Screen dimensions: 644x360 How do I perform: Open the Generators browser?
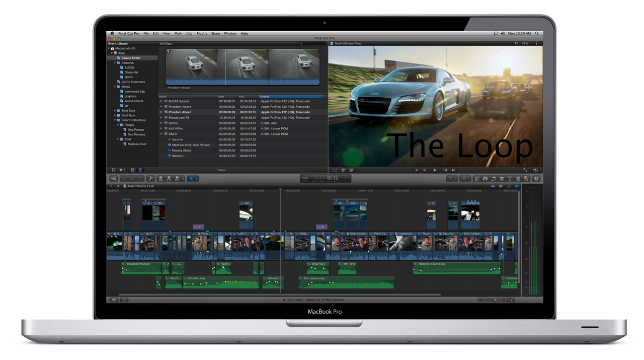[518, 179]
